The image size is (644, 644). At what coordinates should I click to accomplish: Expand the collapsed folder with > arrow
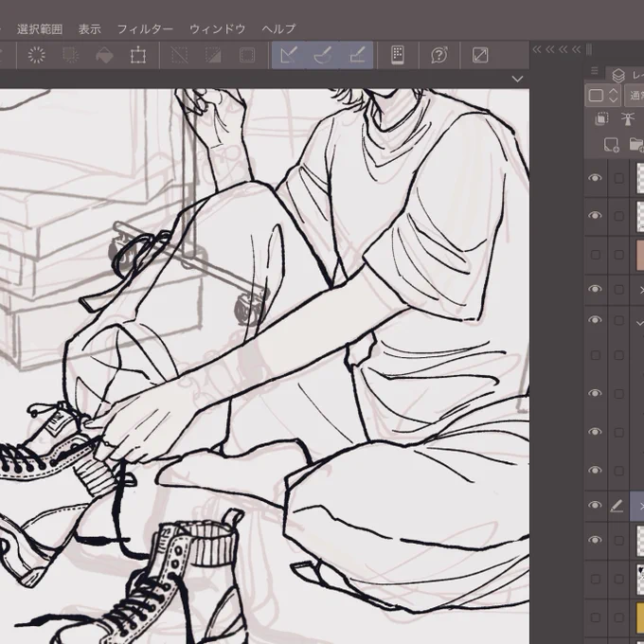641,290
